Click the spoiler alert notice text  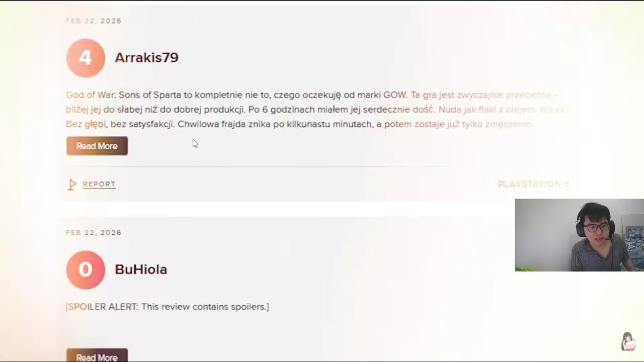click(x=168, y=307)
